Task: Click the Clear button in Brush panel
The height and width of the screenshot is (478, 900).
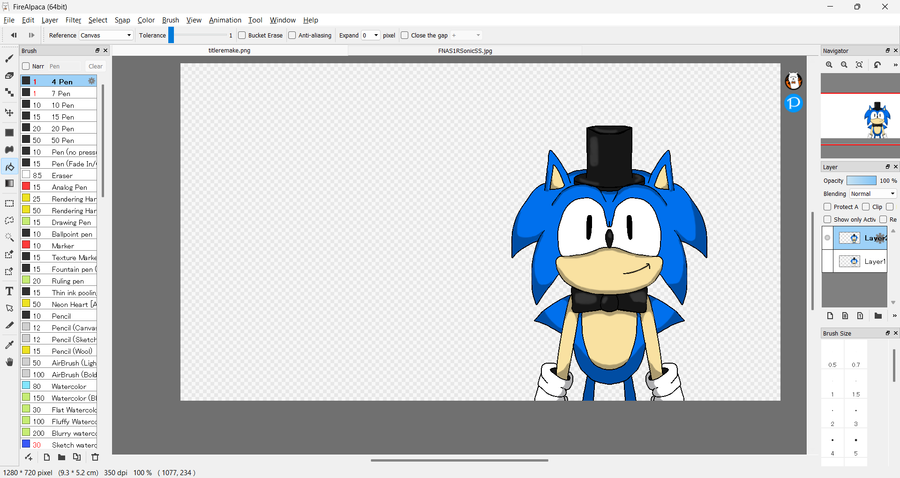Action: click(95, 66)
